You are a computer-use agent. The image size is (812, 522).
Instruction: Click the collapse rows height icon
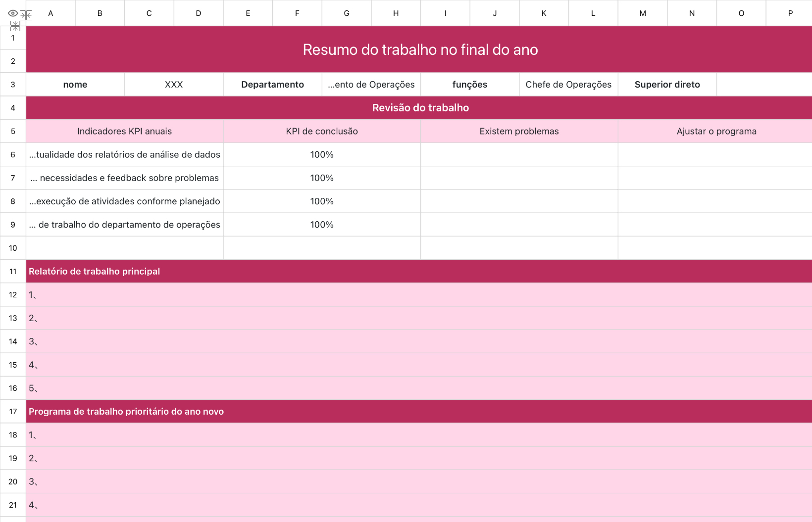click(x=15, y=26)
